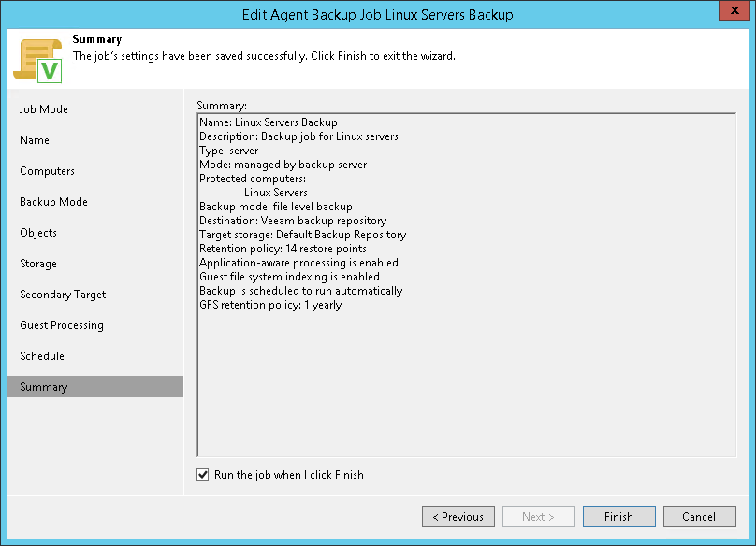Screen dimensions: 756x546
Task: Click the 'Retention policy: 14 restore points' line
Action: point(283,249)
